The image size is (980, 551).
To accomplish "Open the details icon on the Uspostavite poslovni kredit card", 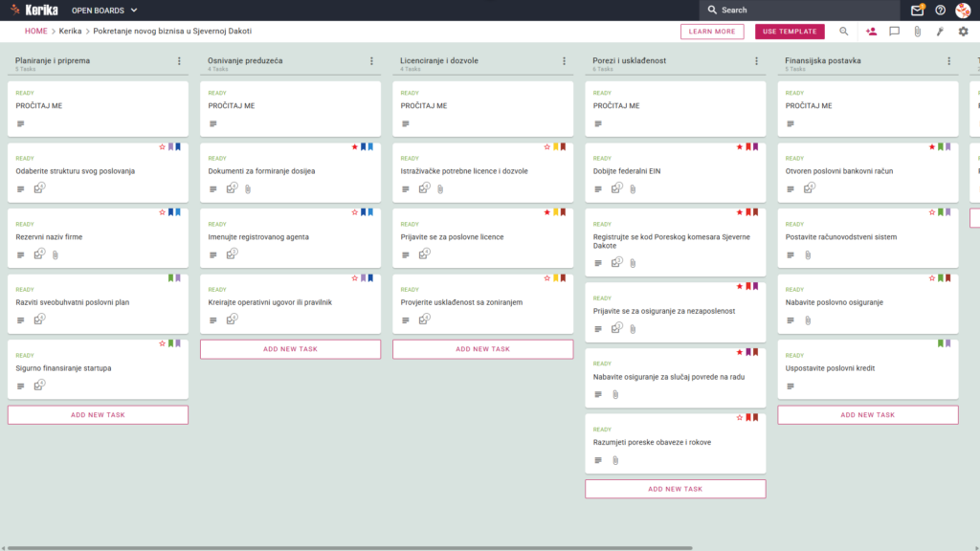I will point(791,386).
